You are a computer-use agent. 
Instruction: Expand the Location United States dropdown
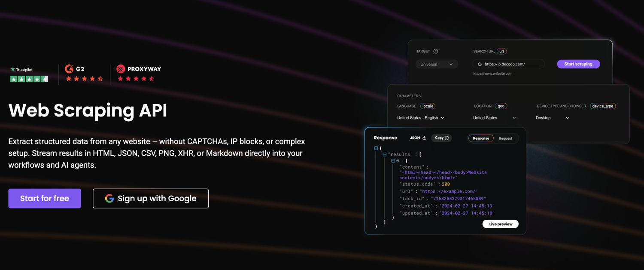(x=494, y=118)
